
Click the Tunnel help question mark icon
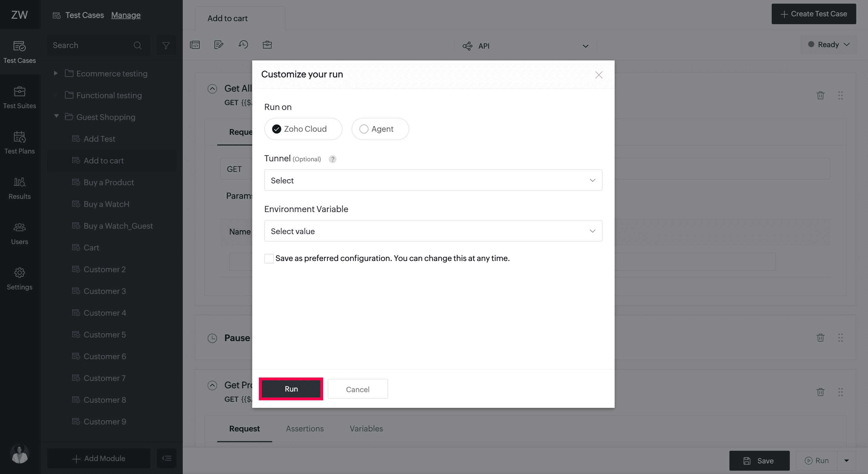[332, 159]
